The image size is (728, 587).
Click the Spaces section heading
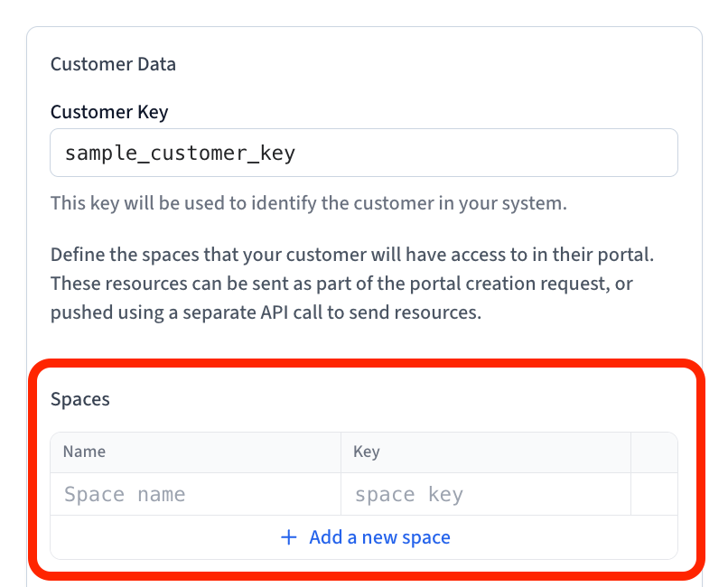(x=80, y=399)
